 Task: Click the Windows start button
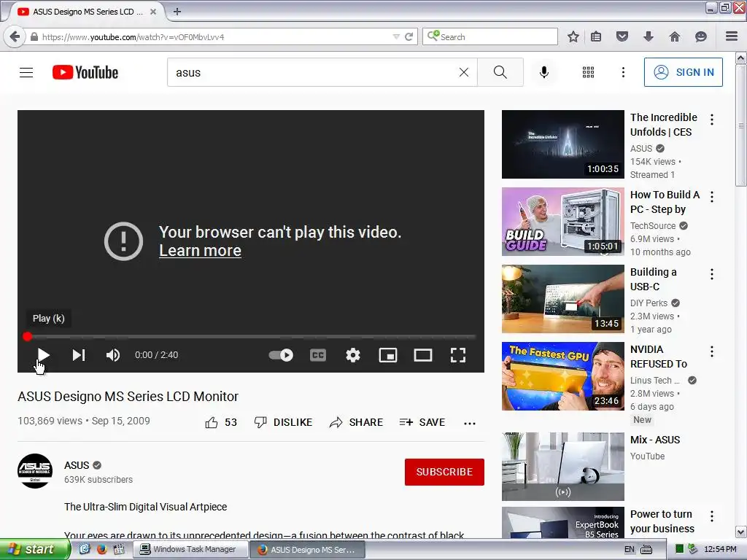coord(34,550)
